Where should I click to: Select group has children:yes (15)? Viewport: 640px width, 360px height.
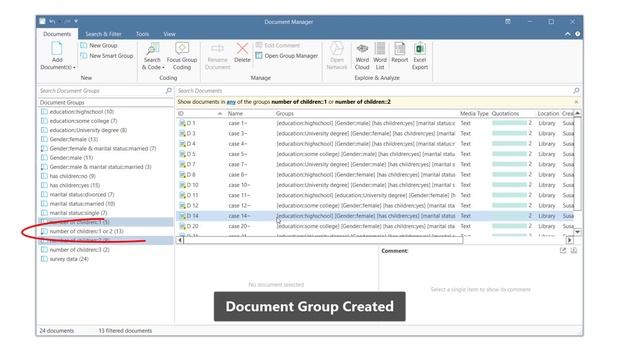(75, 185)
